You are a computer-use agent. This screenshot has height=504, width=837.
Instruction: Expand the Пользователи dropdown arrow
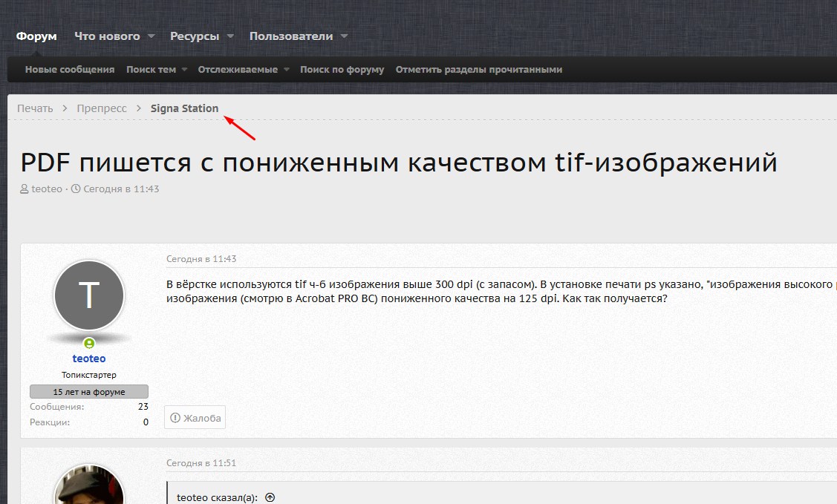point(345,36)
